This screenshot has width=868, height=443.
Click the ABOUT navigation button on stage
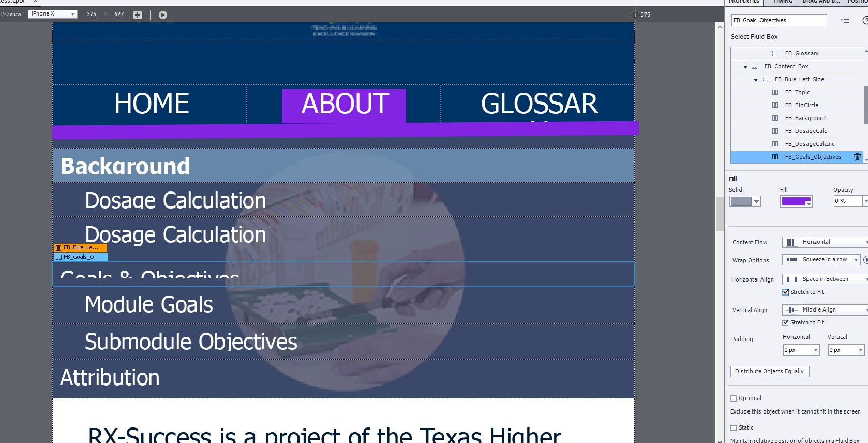coord(344,106)
